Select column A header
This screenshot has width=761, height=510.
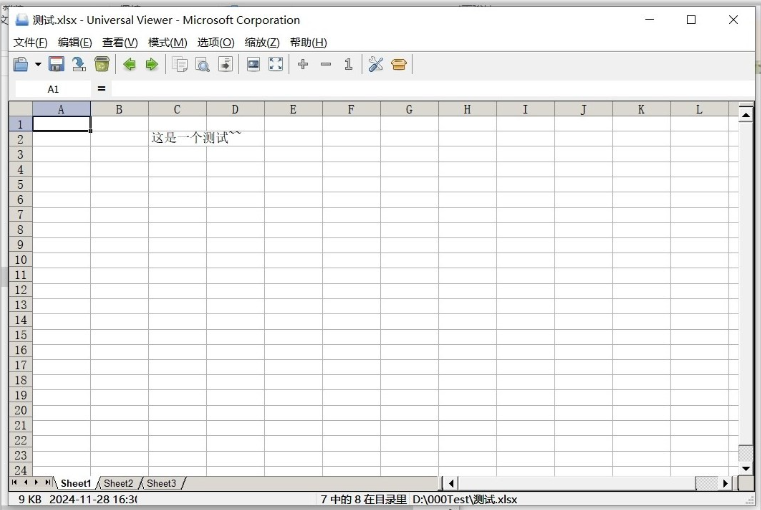click(61, 109)
